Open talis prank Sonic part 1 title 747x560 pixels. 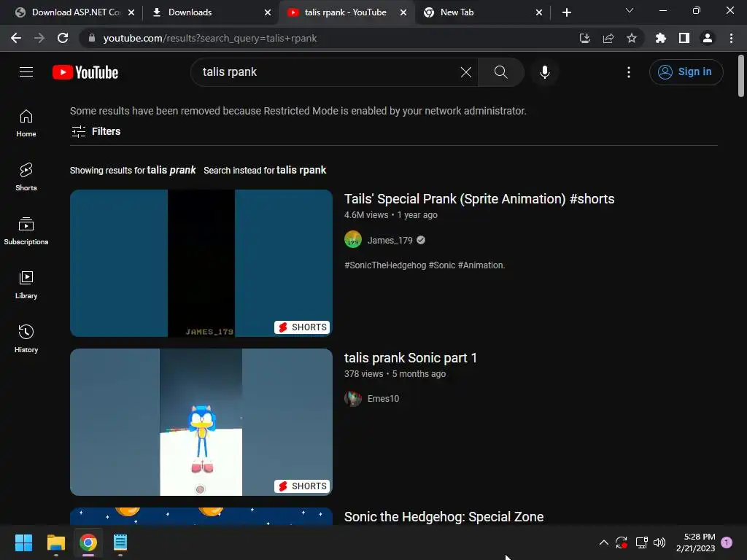coord(410,357)
